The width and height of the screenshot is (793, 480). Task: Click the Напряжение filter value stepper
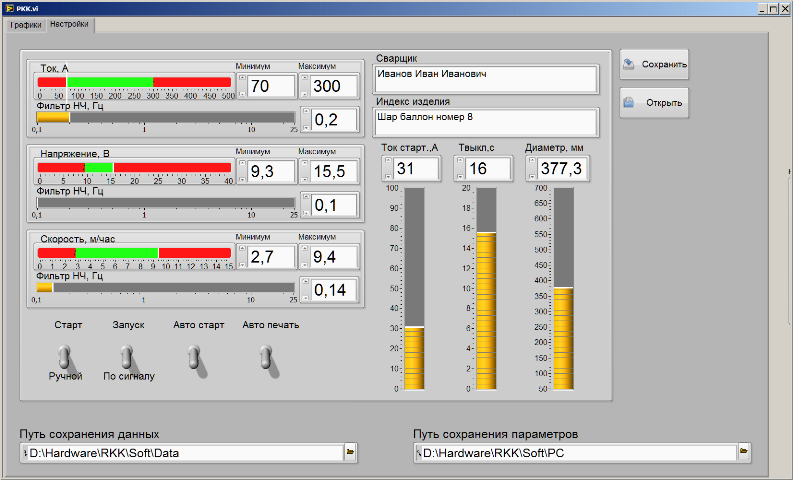pos(305,205)
